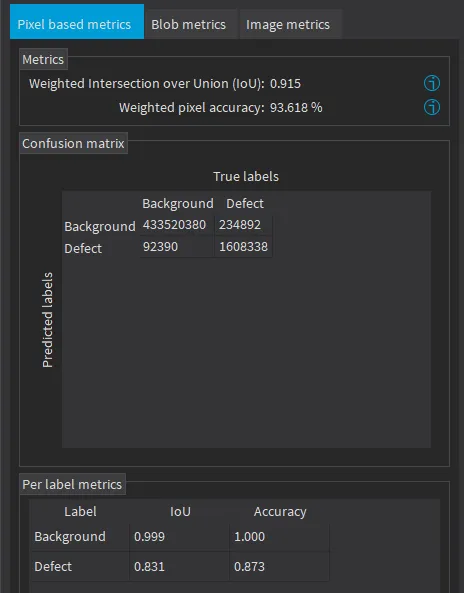The image size is (464, 593).
Task: Click the Per label metrics group title
Action: pyautogui.click(x=72, y=484)
